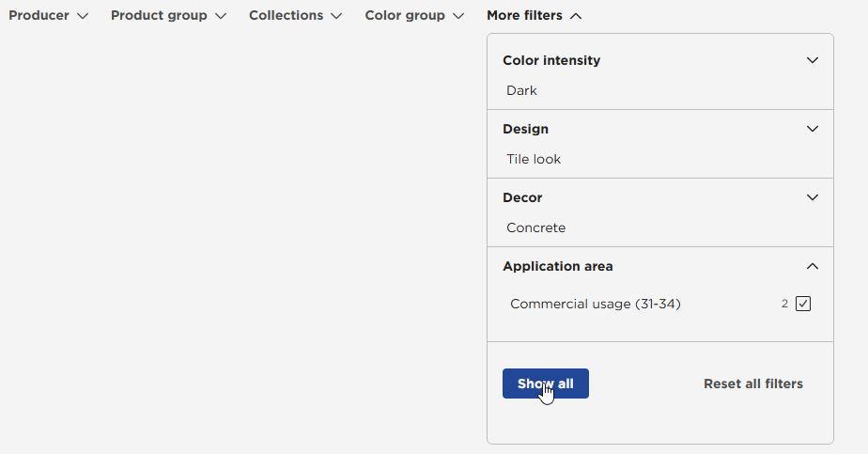868x454 pixels.
Task: Reset all filters
Action: pos(752,384)
